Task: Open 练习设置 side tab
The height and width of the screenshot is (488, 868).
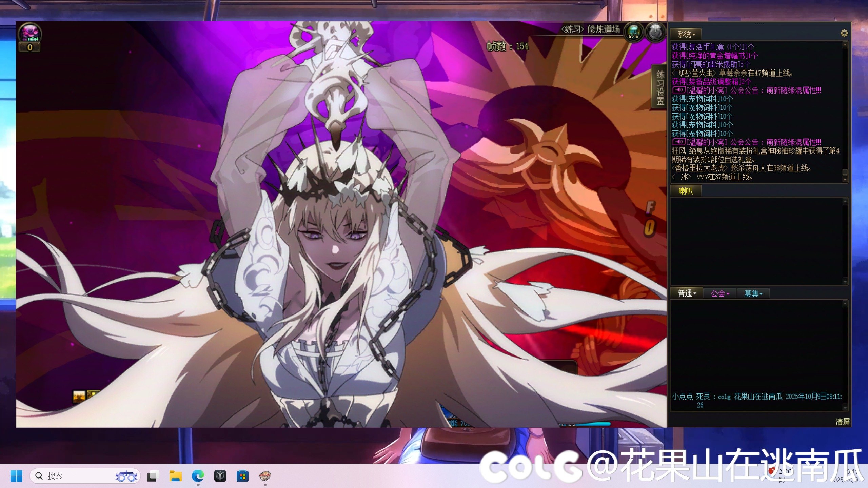Action: coord(660,87)
